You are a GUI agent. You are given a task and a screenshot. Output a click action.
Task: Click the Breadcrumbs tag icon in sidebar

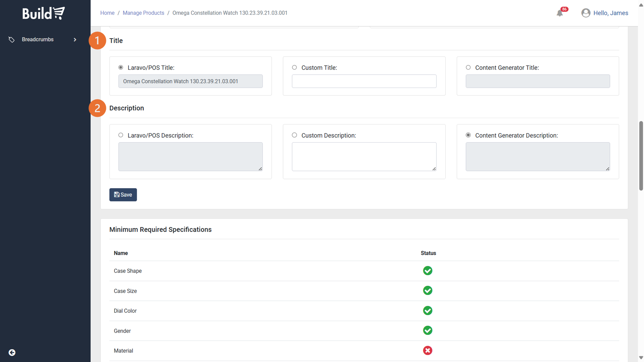click(x=12, y=40)
